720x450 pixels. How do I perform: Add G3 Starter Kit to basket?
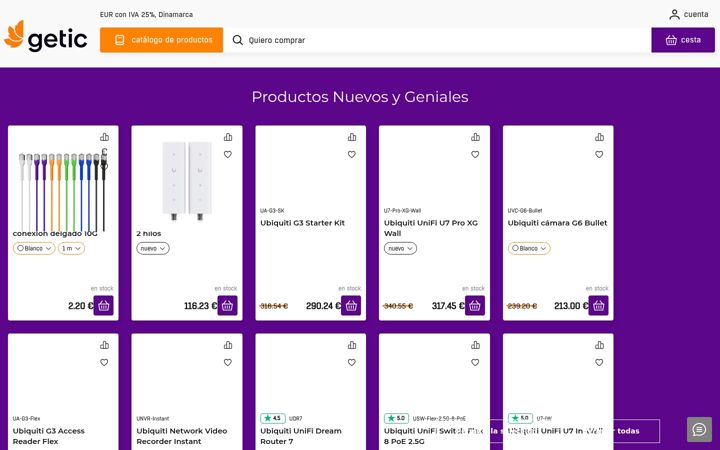tap(351, 306)
